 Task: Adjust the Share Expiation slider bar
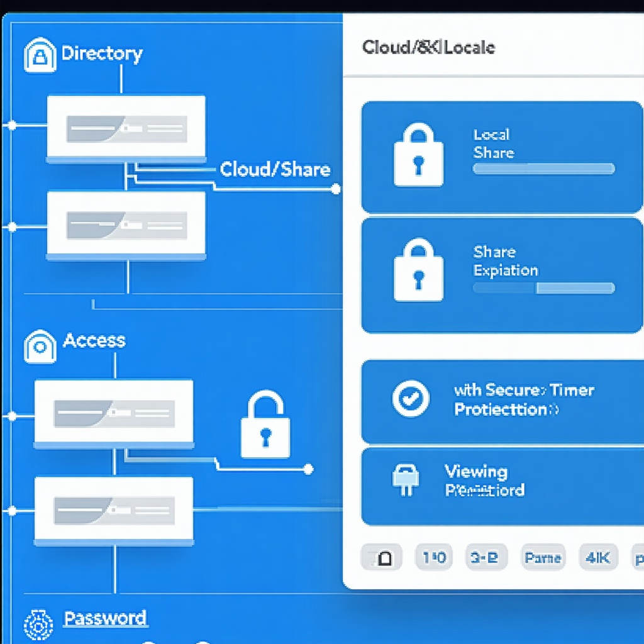[543, 288]
